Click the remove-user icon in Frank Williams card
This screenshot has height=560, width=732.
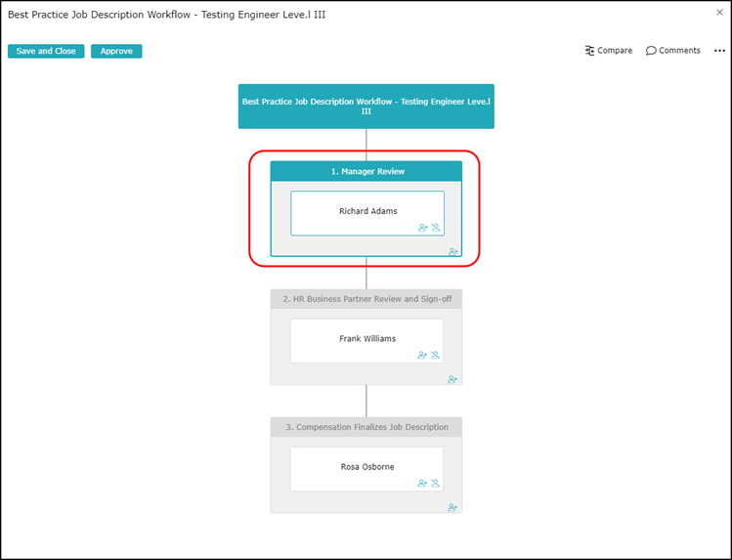point(435,356)
